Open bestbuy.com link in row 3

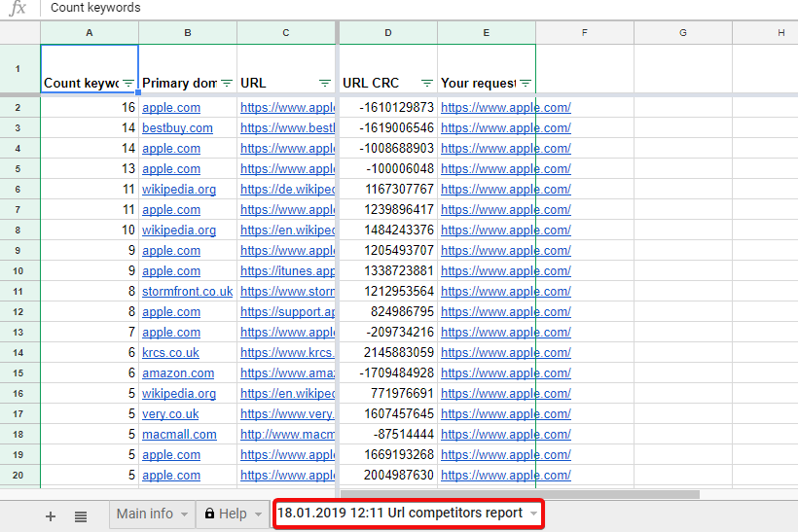(x=177, y=127)
